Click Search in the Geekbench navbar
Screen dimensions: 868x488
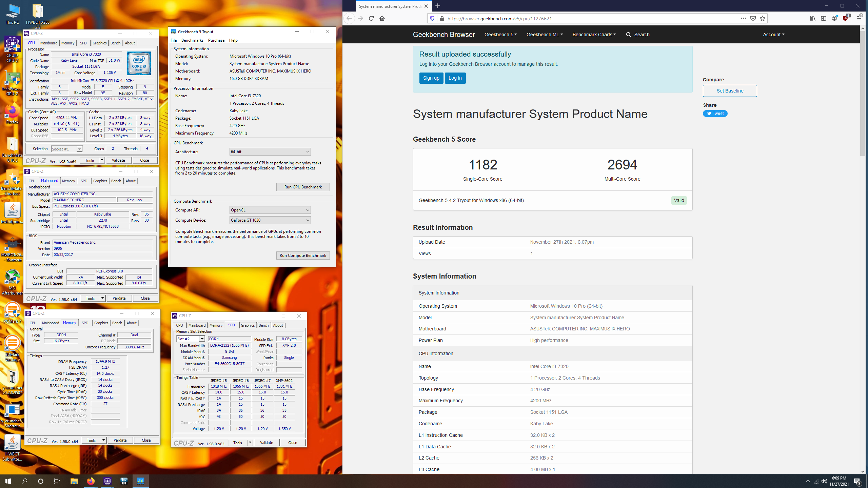click(638, 35)
